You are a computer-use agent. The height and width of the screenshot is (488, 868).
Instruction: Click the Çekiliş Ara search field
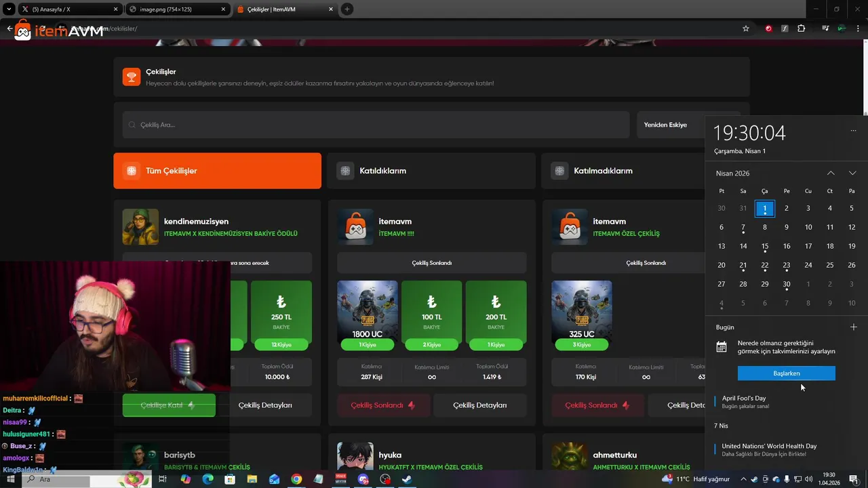pos(376,125)
